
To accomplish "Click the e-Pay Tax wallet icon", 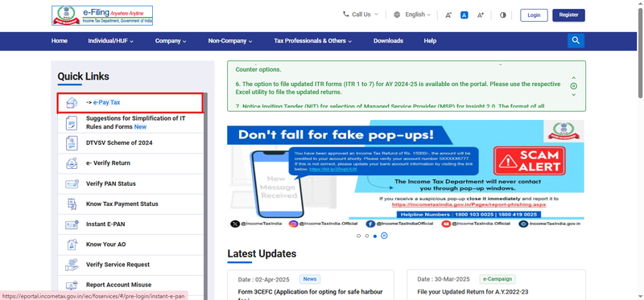I will pos(72,103).
